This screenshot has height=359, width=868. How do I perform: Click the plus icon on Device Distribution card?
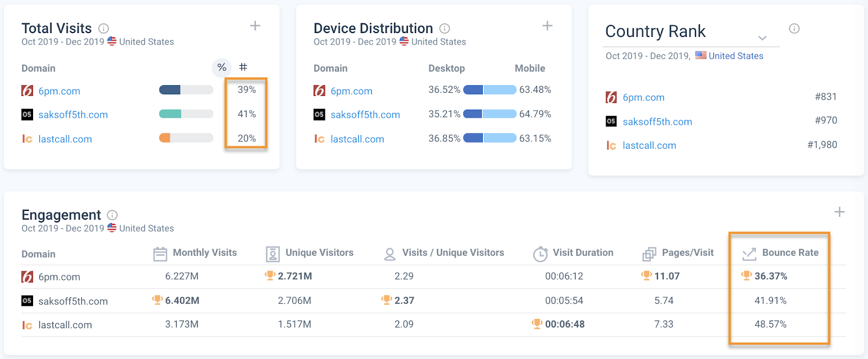[547, 25]
